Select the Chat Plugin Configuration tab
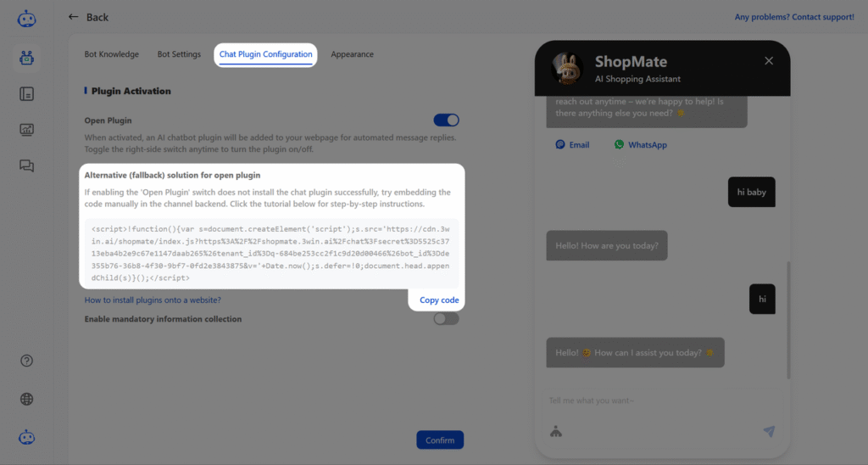Viewport: 868px width, 465px height. (265, 54)
